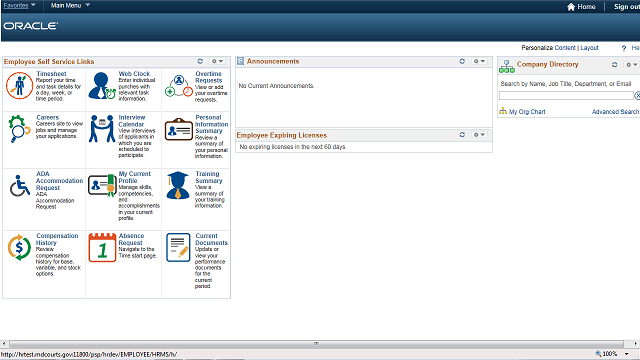The width and height of the screenshot is (640, 360).
Task: Open the Current Documents icon
Action: (178, 247)
